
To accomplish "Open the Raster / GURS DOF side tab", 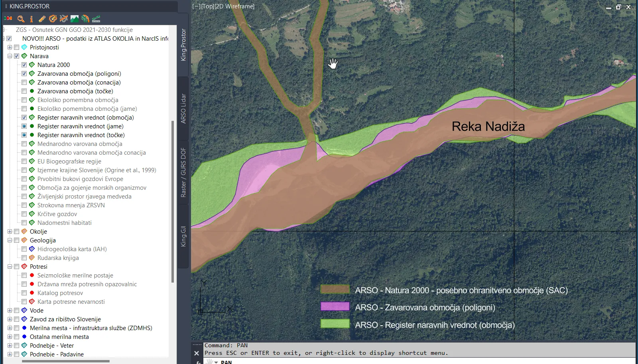I will click(183, 172).
